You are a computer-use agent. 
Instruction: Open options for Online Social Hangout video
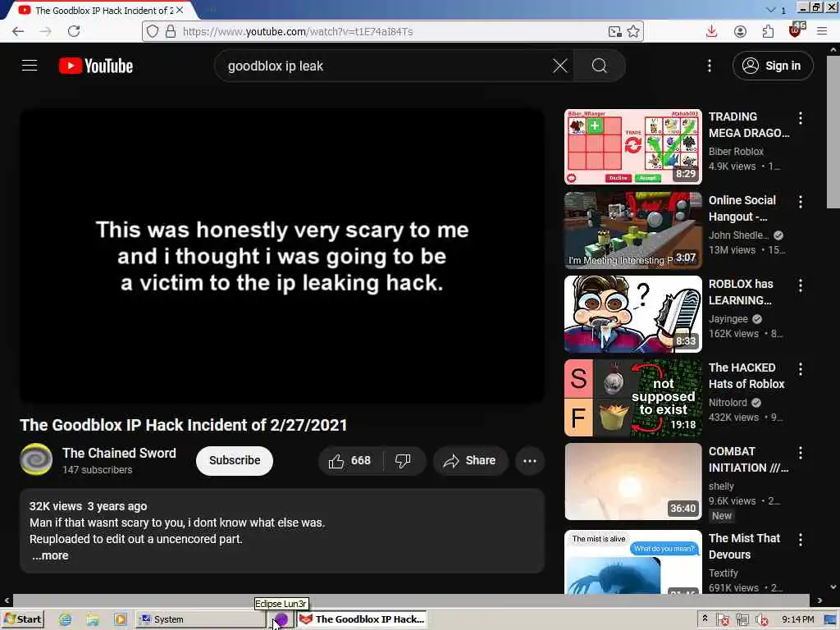[801, 202]
